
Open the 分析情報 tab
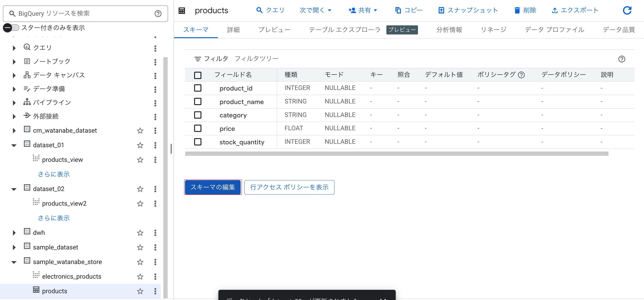449,30
